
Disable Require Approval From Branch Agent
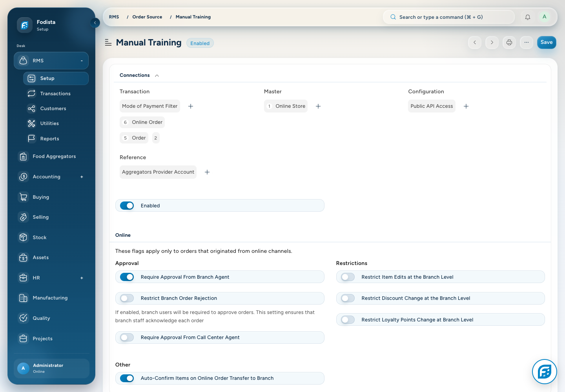click(x=127, y=277)
